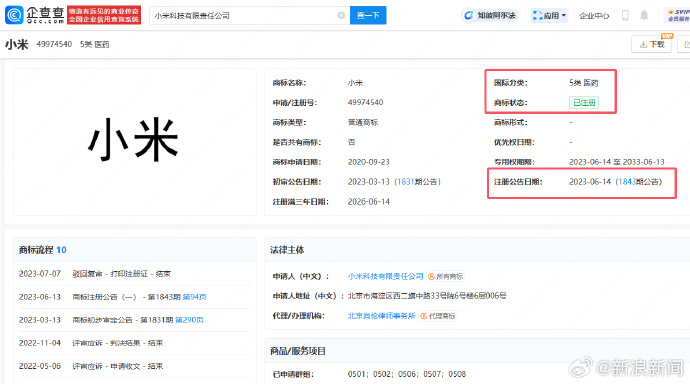Click the 法律主体 section heading
690x384 pixels.
(x=287, y=250)
